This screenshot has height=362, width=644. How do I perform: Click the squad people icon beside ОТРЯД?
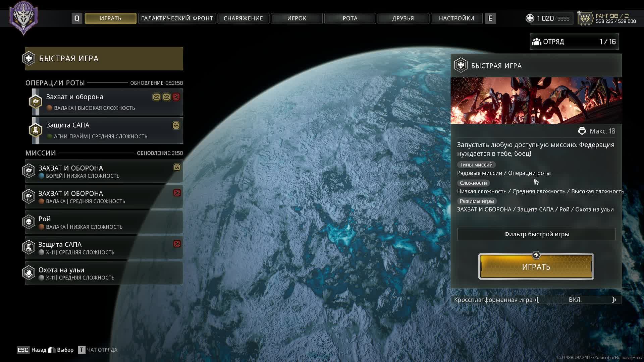[537, 42]
